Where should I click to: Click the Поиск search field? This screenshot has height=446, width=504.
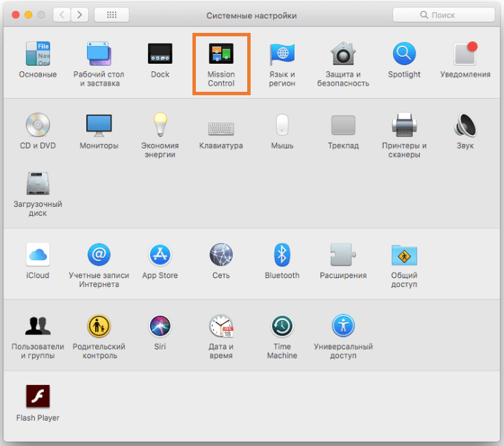coord(444,15)
